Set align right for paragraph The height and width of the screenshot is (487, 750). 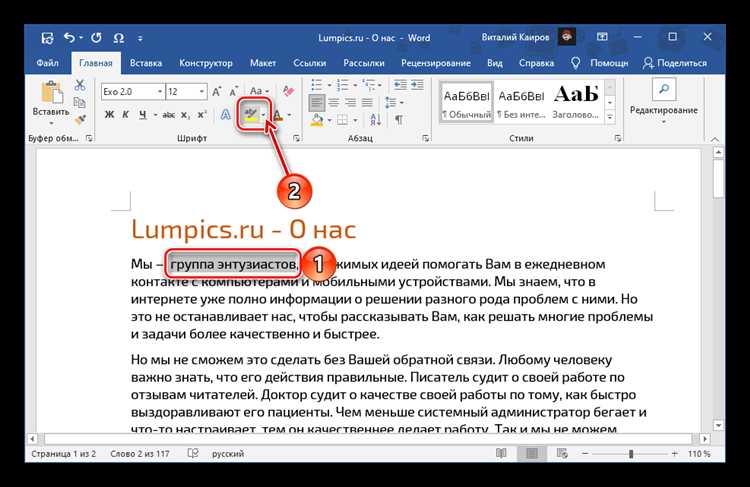(x=350, y=102)
